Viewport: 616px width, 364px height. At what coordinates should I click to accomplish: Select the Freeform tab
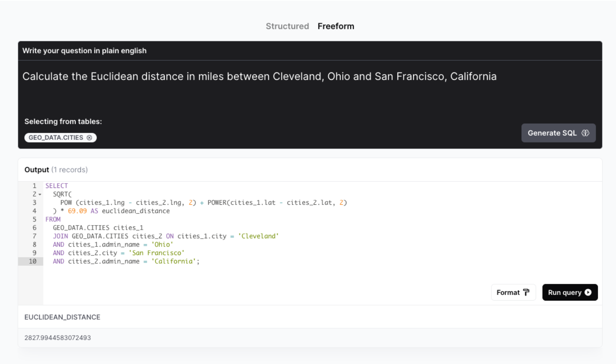336,26
